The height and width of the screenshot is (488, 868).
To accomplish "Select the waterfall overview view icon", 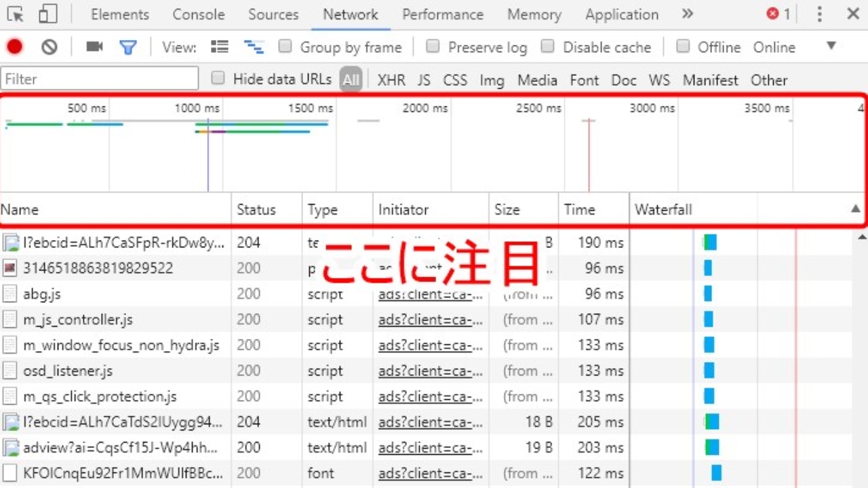I will tap(254, 47).
